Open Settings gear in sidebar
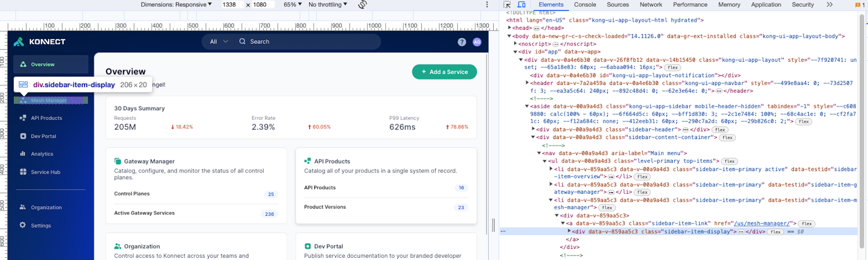 click(23, 225)
